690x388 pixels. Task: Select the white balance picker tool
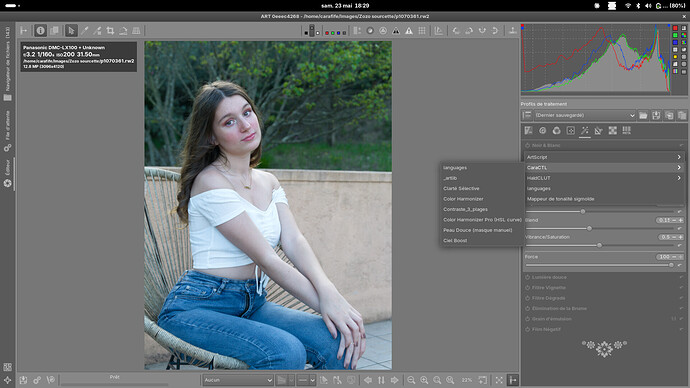coord(84,30)
